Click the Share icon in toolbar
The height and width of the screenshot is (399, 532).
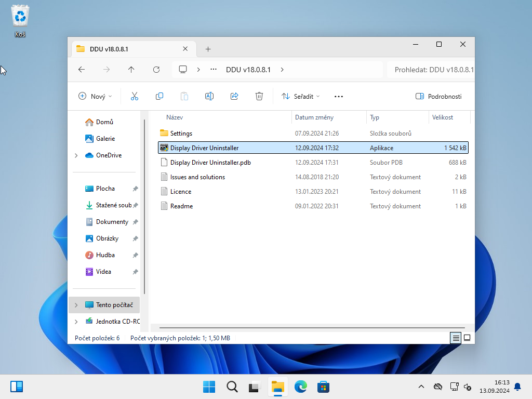(234, 96)
